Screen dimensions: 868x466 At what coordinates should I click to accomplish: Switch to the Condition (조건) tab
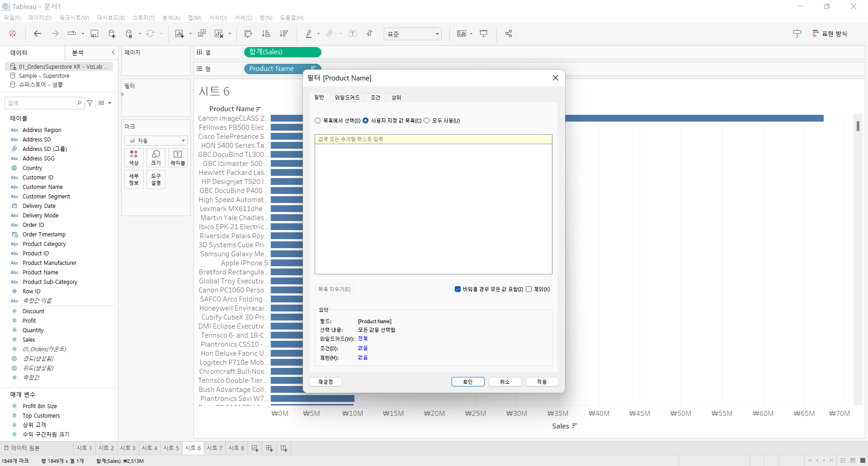click(x=375, y=97)
